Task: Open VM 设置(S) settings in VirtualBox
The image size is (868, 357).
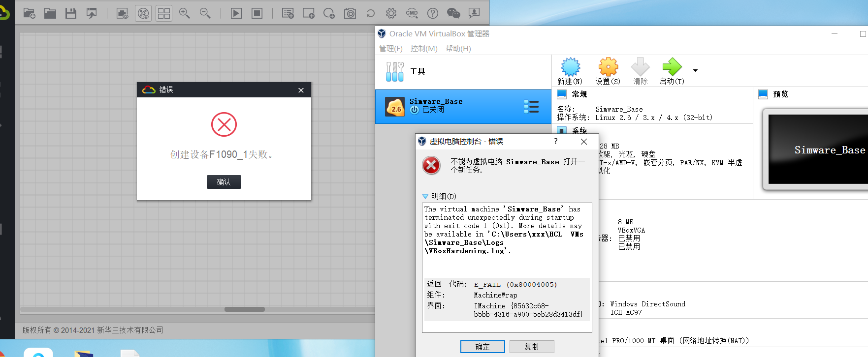Action: pos(608,71)
